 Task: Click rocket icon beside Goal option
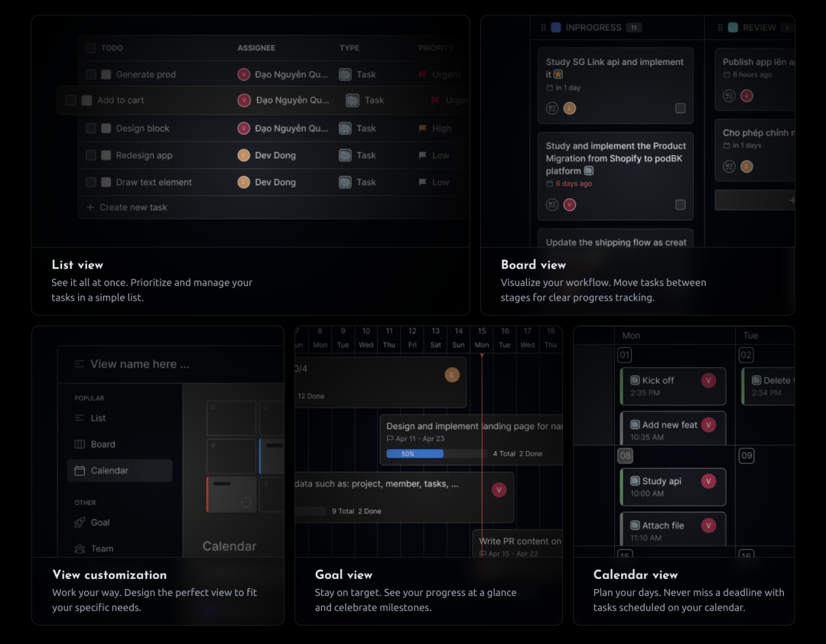[x=80, y=522]
